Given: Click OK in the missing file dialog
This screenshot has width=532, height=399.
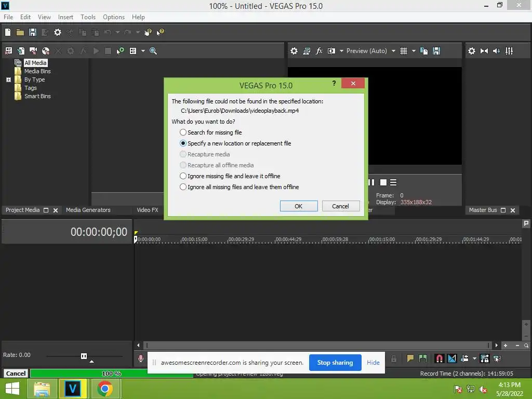Looking at the screenshot, I should click(299, 206).
